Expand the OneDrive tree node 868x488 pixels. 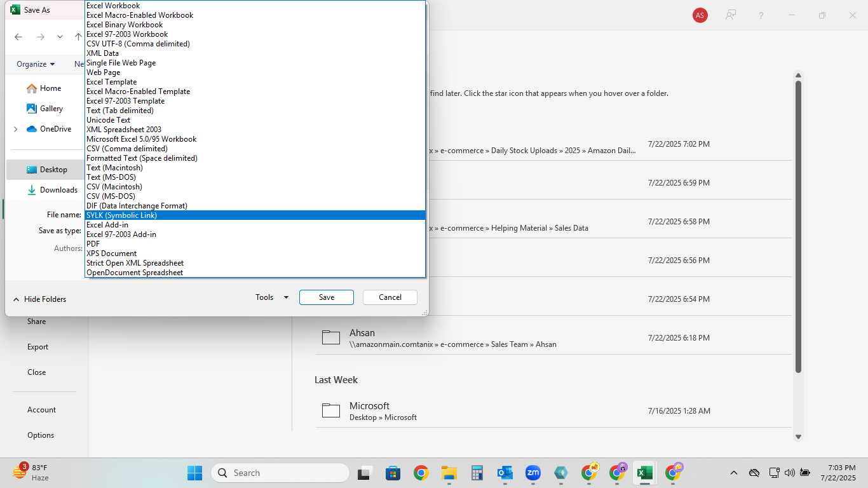coord(16,129)
